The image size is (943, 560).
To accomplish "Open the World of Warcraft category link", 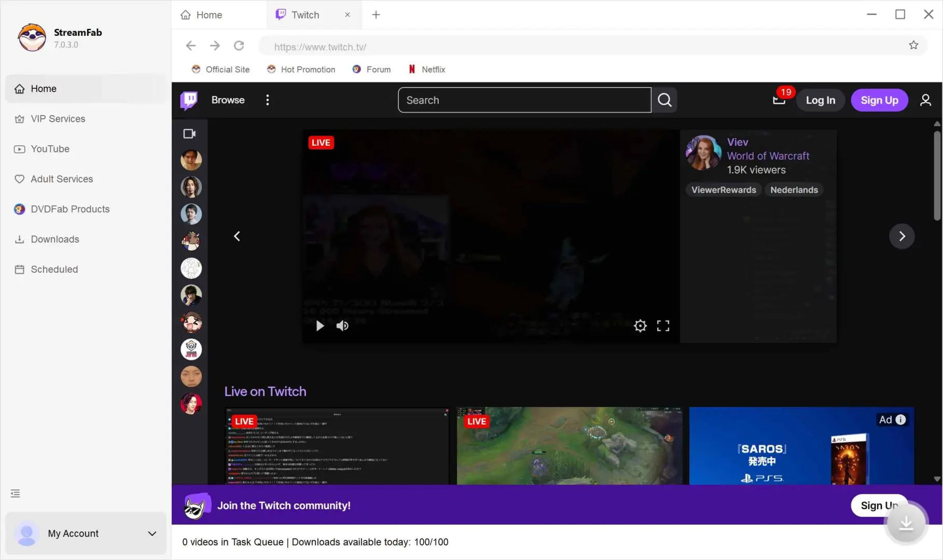I will pyautogui.click(x=768, y=156).
